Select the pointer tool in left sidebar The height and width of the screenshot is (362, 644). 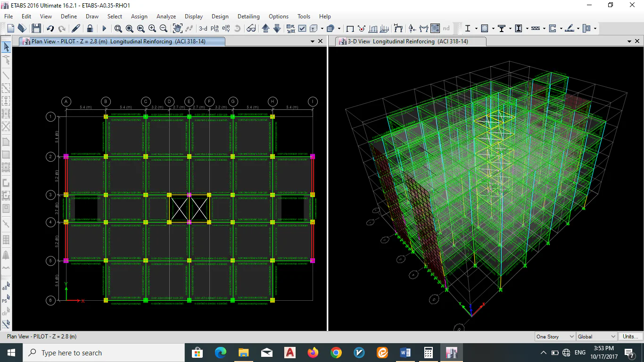[6, 47]
